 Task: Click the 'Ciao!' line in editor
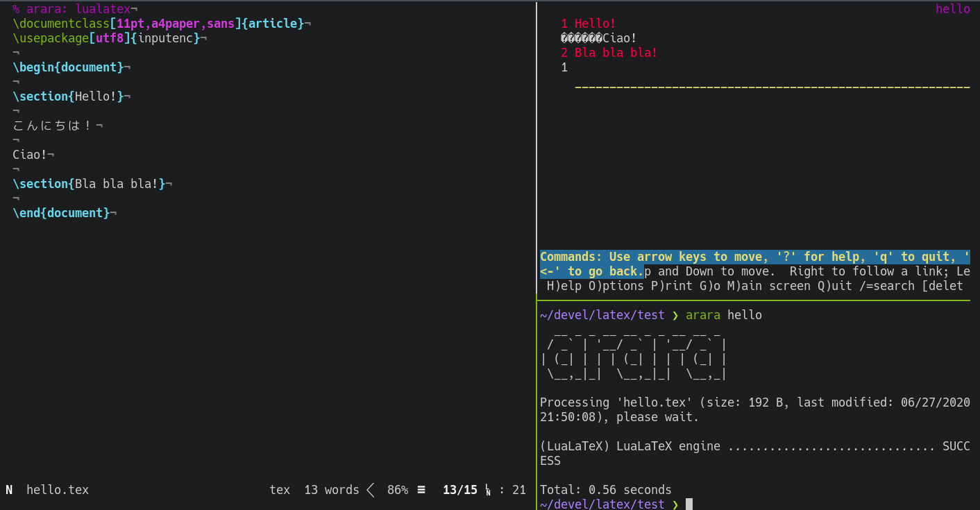pyautogui.click(x=33, y=155)
